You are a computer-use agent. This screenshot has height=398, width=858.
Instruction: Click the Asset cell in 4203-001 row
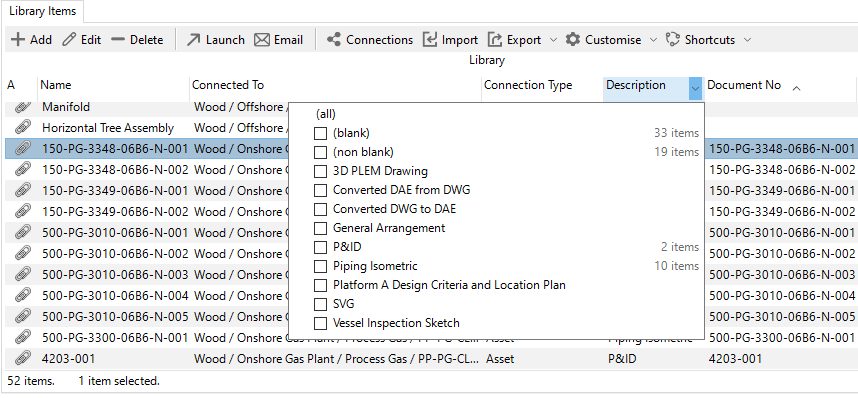[x=501, y=359]
